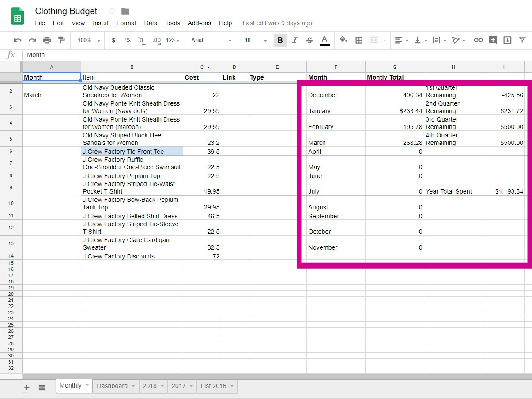Screen dimensions: 532x399
Task: Open the text color picker
Action: 324,40
